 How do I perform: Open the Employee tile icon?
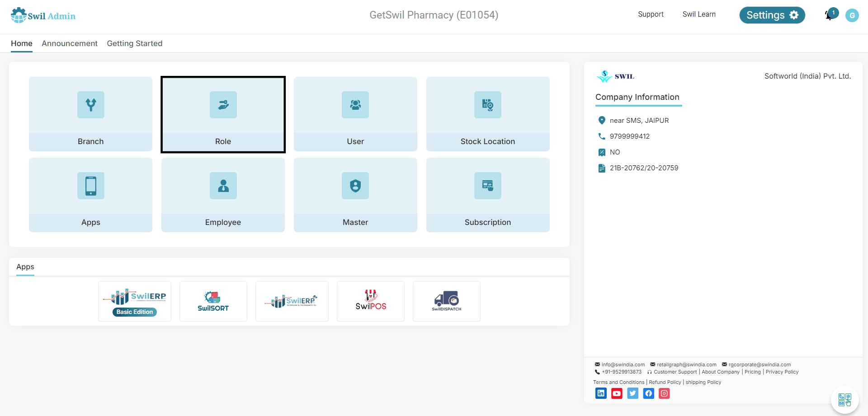tap(223, 186)
